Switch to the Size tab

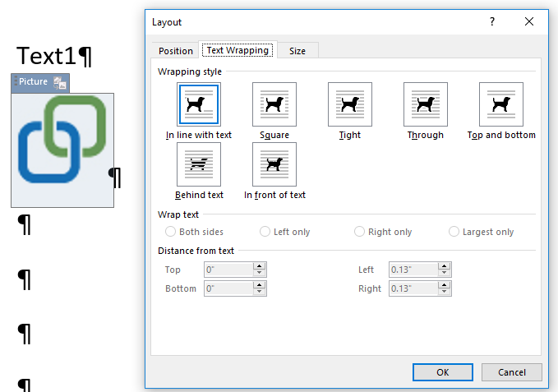point(297,51)
